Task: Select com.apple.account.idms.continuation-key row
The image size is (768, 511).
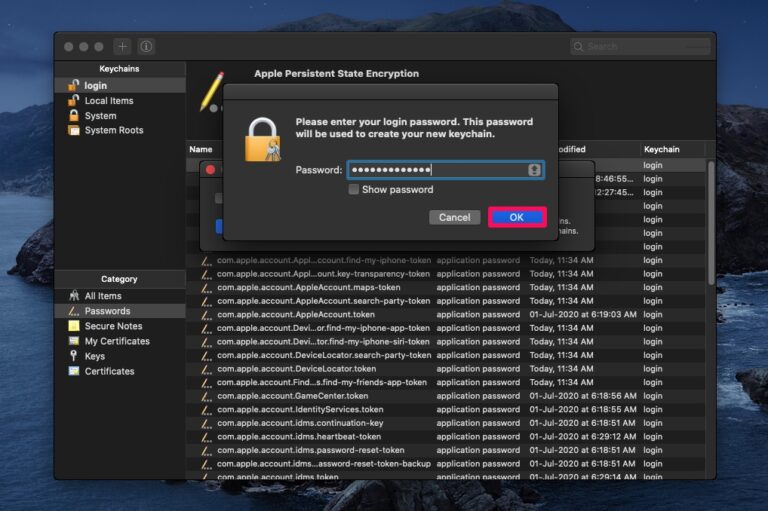Action: click(x=446, y=423)
